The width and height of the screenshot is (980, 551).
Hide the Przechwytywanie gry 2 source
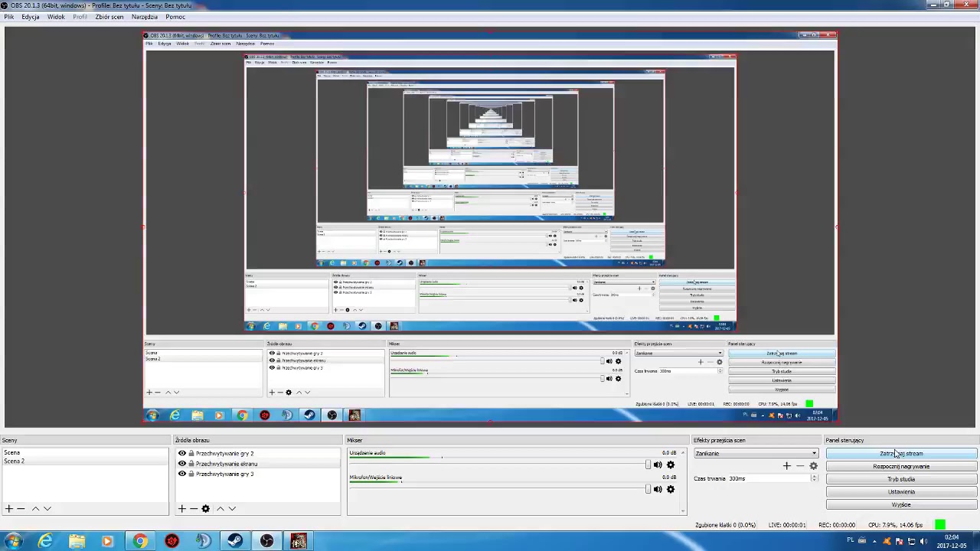[182, 454]
